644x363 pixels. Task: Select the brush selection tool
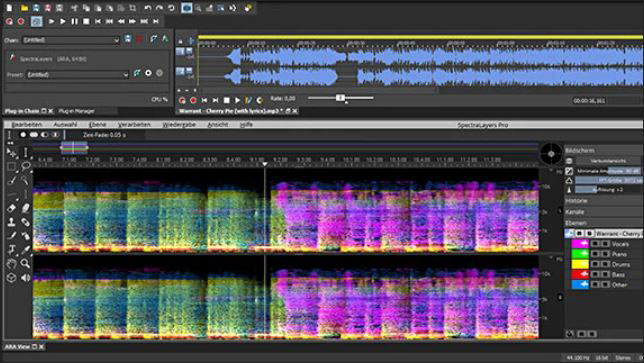[12, 180]
